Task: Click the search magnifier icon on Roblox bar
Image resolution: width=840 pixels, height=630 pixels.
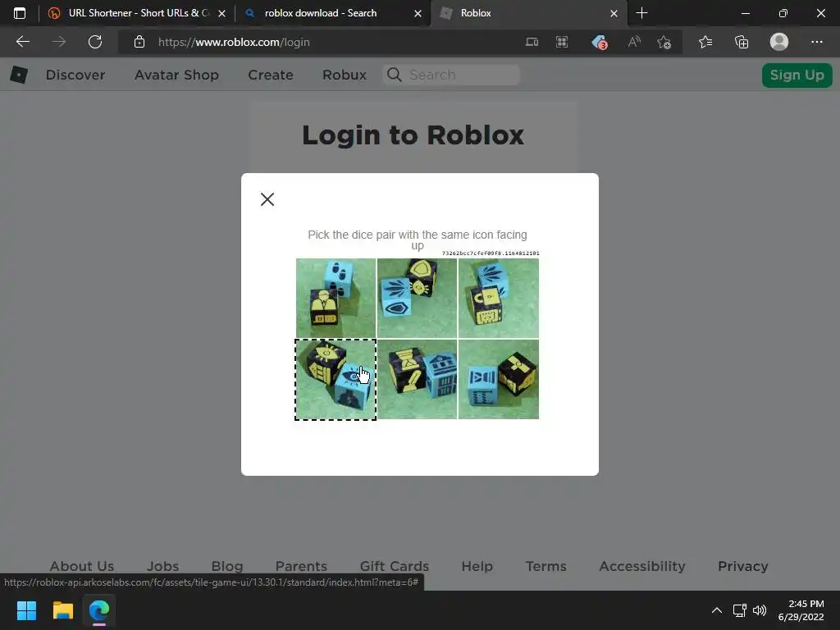Action: click(395, 75)
